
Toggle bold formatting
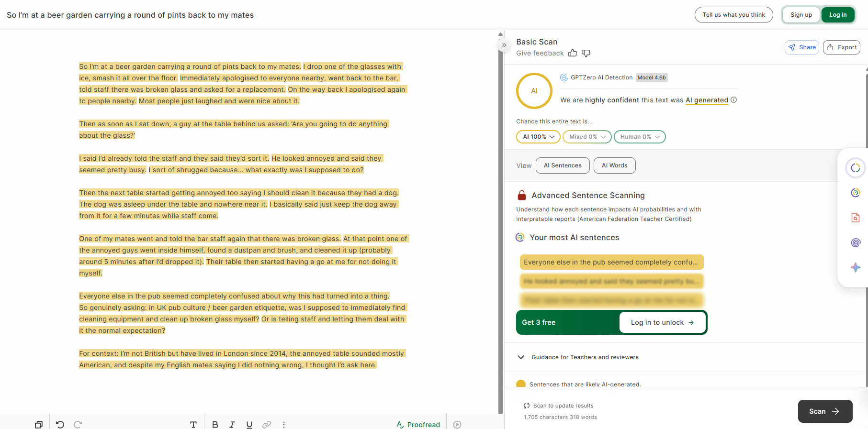pos(215,424)
